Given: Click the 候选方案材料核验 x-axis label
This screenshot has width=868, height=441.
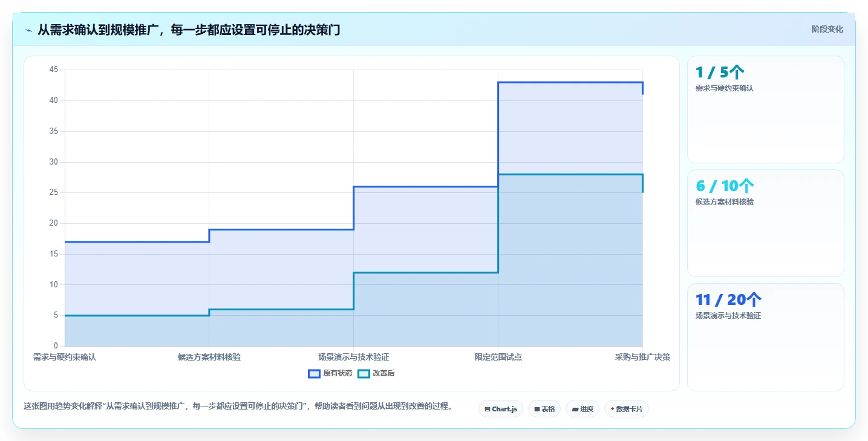Looking at the screenshot, I should [209, 357].
